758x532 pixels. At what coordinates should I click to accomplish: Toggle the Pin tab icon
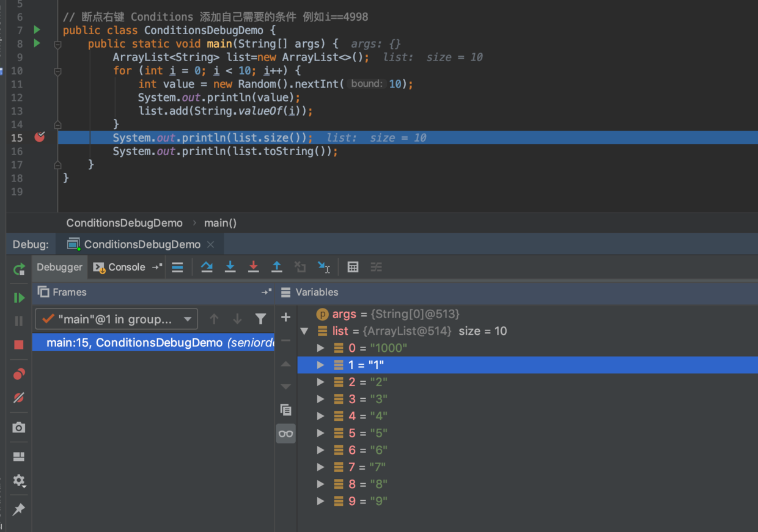coord(19,509)
